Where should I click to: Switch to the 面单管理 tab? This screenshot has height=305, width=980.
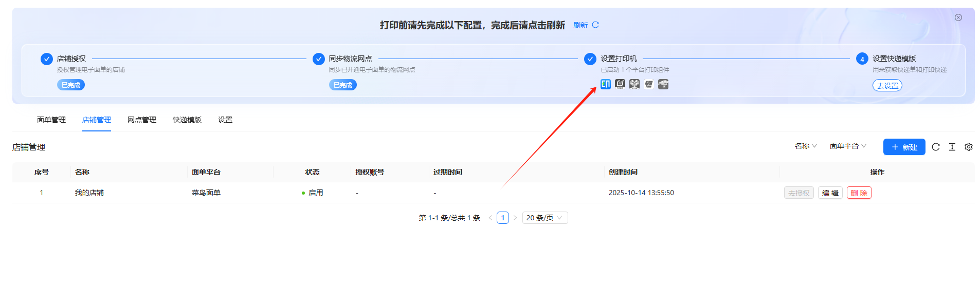coord(51,120)
